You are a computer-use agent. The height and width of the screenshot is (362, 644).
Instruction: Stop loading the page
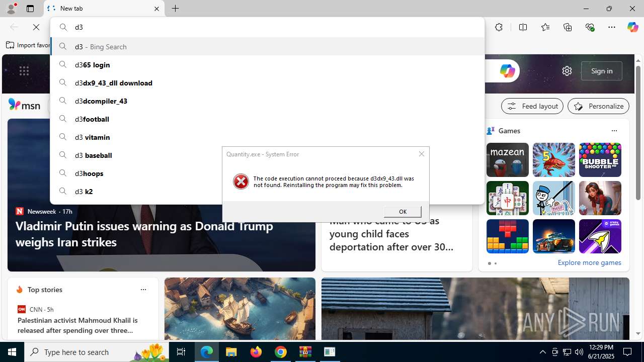pyautogui.click(x=36, y=27)
